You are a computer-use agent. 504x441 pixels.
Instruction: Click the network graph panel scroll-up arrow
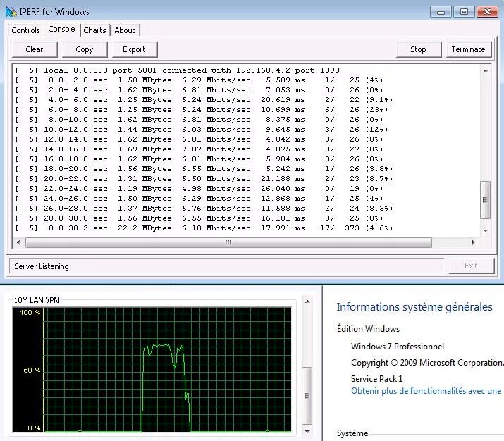[x=307, y=302]
